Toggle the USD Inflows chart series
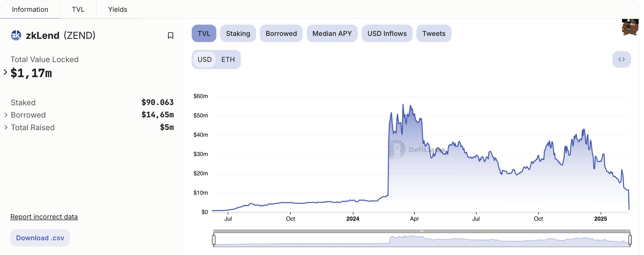Viewport: 644px width, 255px height. 387,33
